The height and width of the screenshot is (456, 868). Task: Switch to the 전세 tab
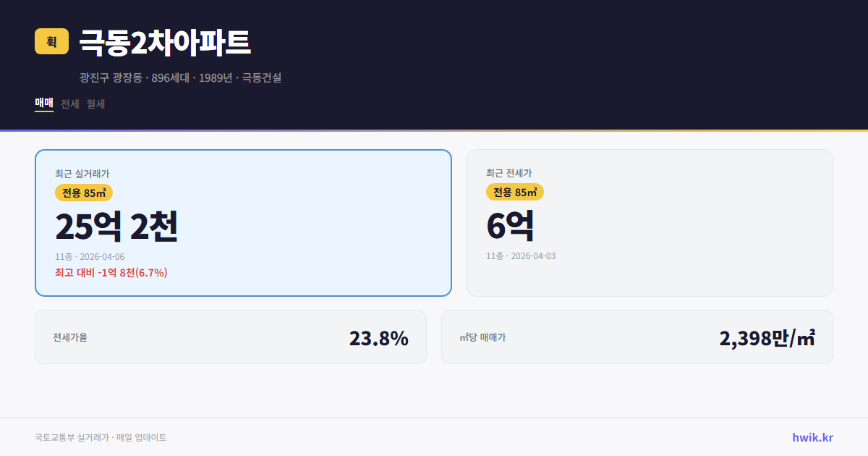click(69, 104)
